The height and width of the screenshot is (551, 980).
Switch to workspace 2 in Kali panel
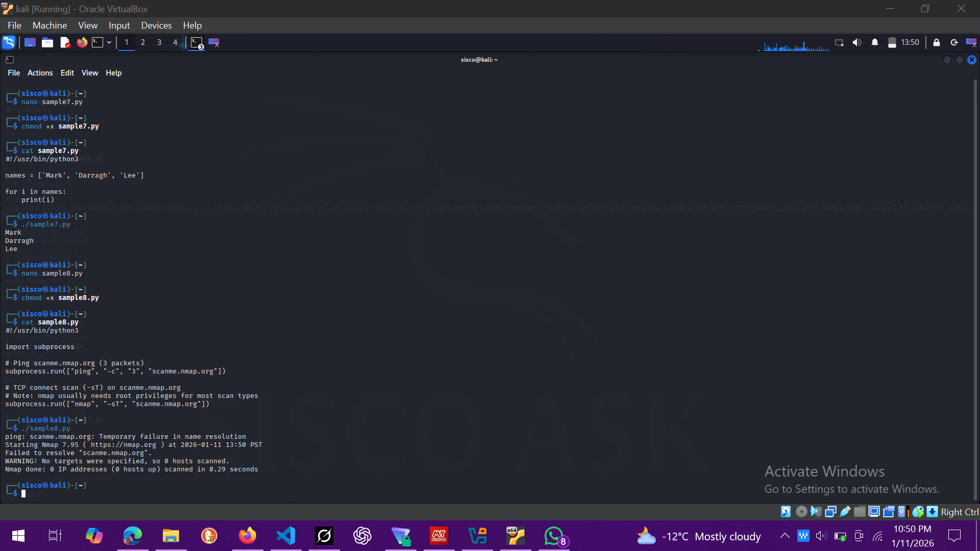coord(143,42)
